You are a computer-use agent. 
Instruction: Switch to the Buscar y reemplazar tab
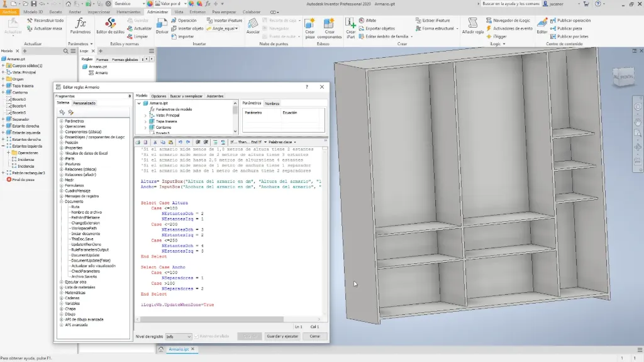tap(186, 96)
